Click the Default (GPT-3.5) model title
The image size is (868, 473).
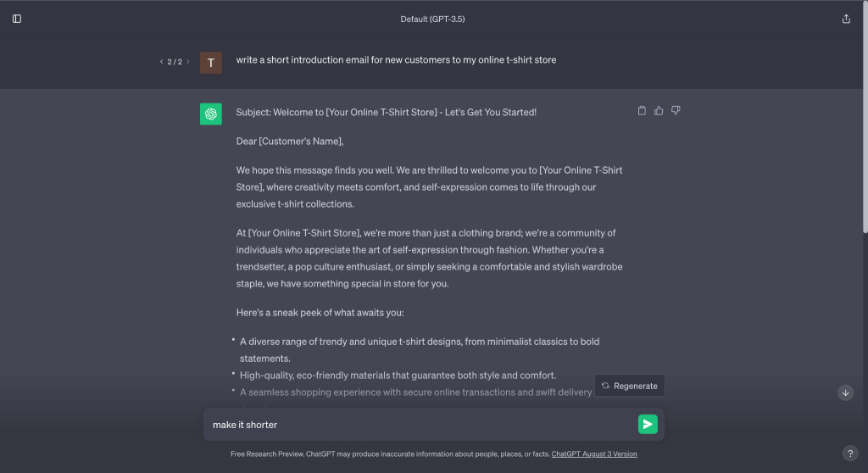(432, 19)
